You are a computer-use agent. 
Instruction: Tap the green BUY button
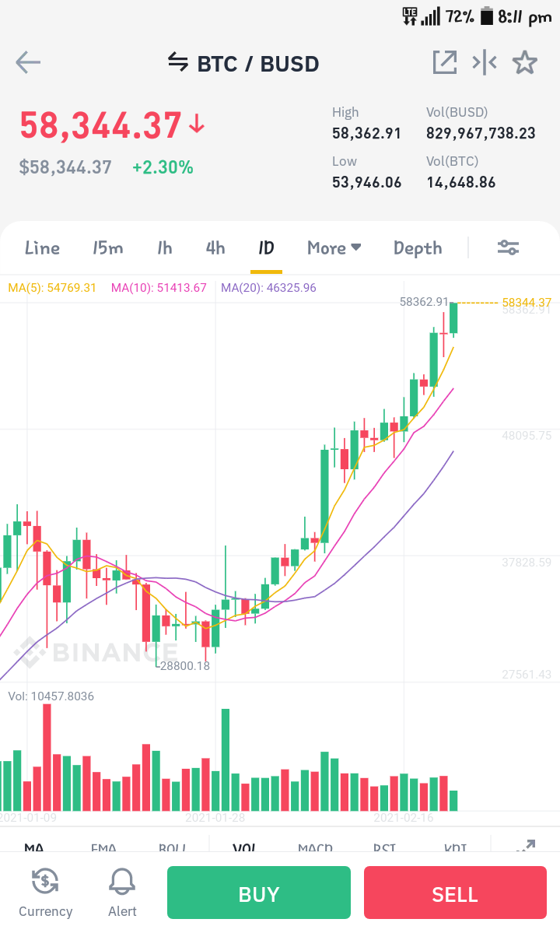point(258,893)
